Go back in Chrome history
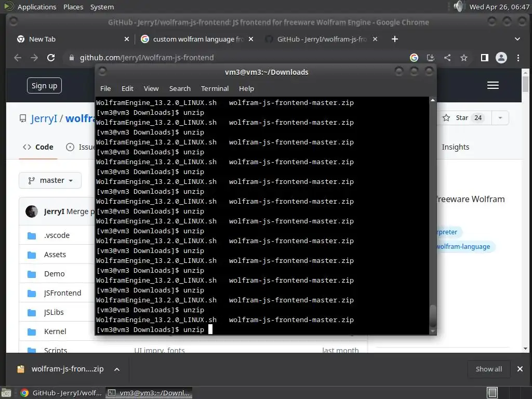The image size is (532, 399). pos(18,58)
